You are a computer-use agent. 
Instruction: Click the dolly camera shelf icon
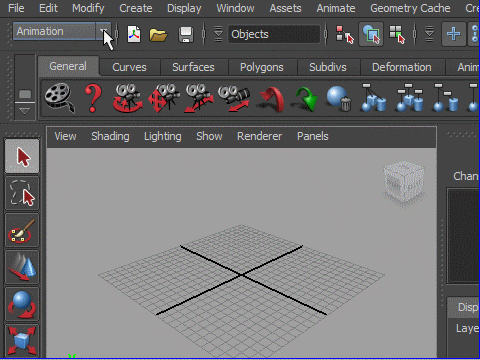point(199,98)
